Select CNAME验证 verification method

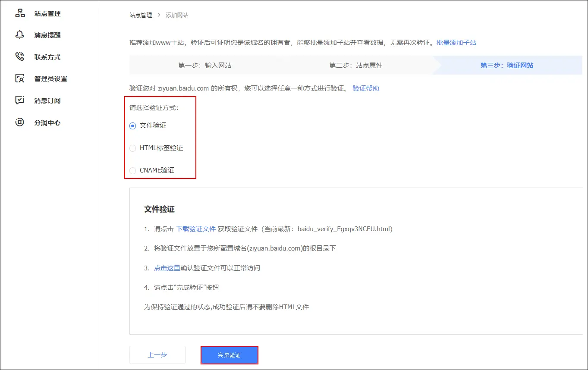coord(133,170)
